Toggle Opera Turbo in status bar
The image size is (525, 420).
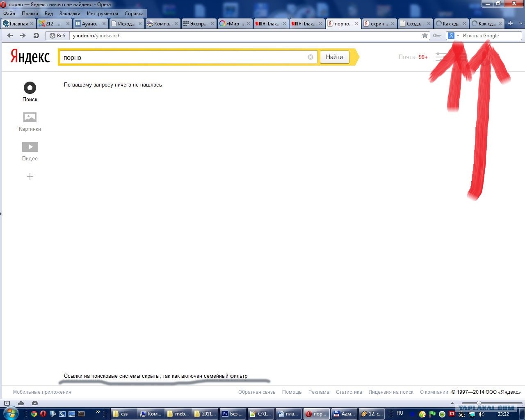(x=35, y=404)
